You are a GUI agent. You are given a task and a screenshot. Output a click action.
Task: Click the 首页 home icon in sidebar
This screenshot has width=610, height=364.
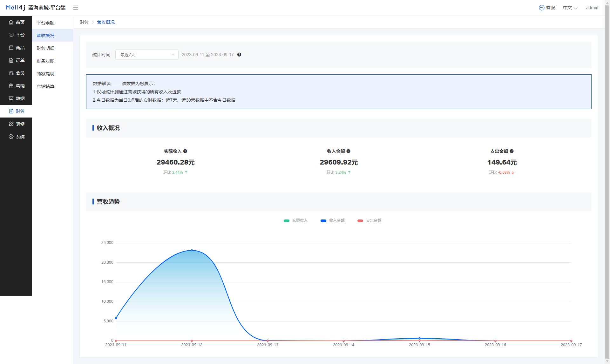pos(11,22)
